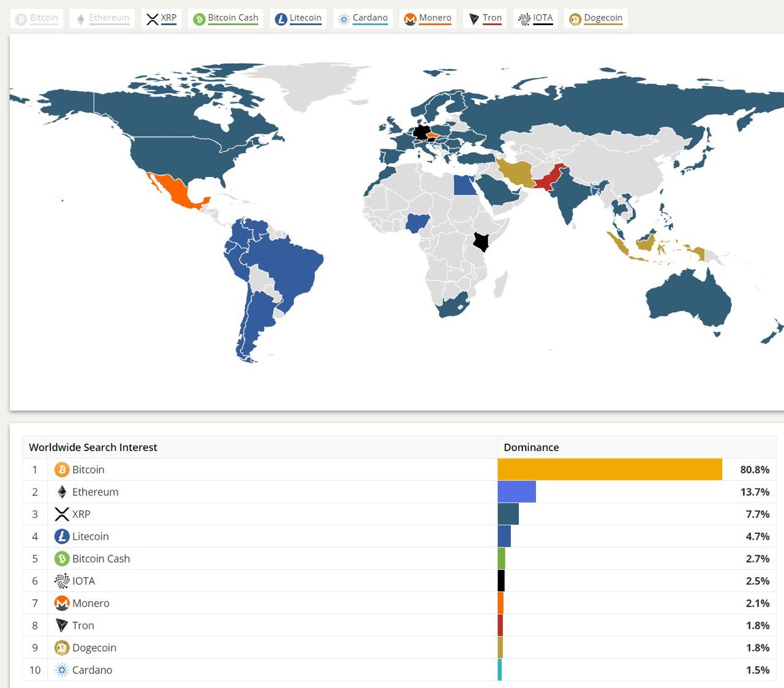Toggle Litecoin in the map legend
784x688 pixels.
coord(298,19)
